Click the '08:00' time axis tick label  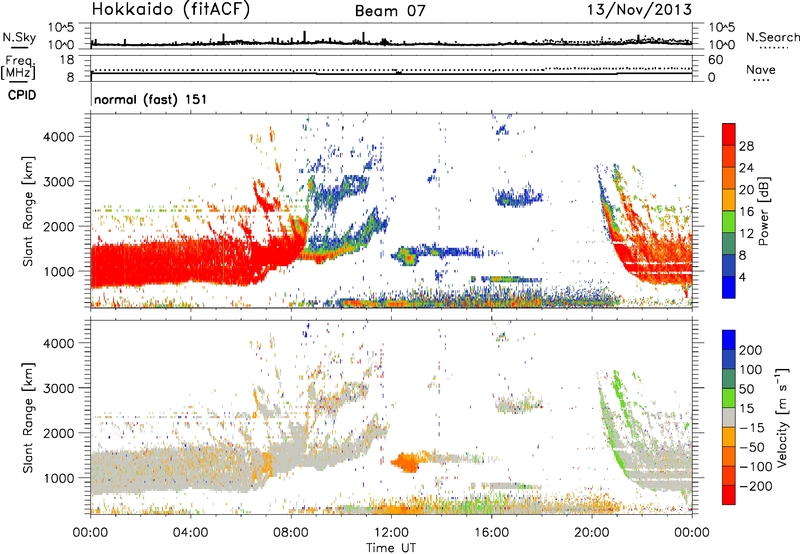pyautogui.click(x=291, y=533)
